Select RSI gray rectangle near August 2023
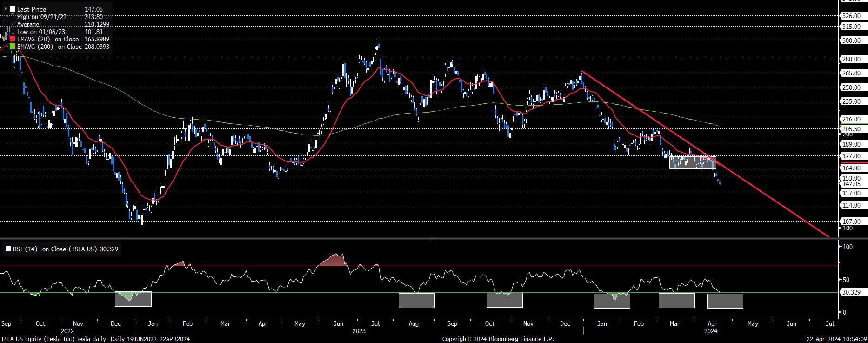868x343 pixels. [x=417, y=300]
